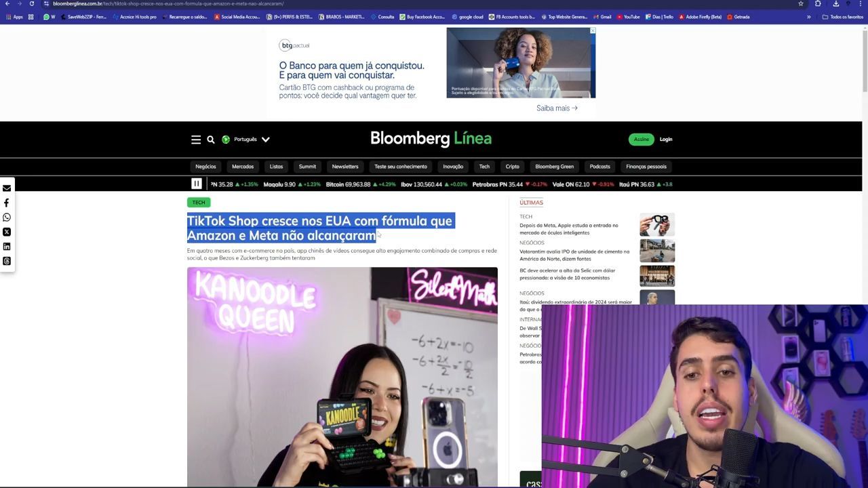Image resolution: width=868 pixels, height=488 pixels.
Task: Click the Vale ON 62.10 ticker entry
Action: click(x=583, y=184)
